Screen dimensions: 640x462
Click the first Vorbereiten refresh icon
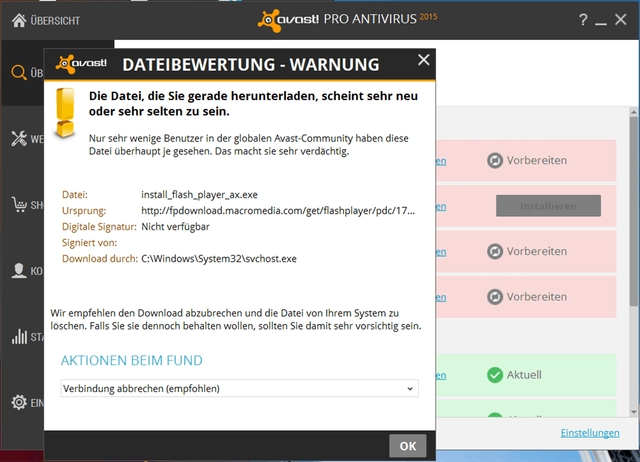495,160
